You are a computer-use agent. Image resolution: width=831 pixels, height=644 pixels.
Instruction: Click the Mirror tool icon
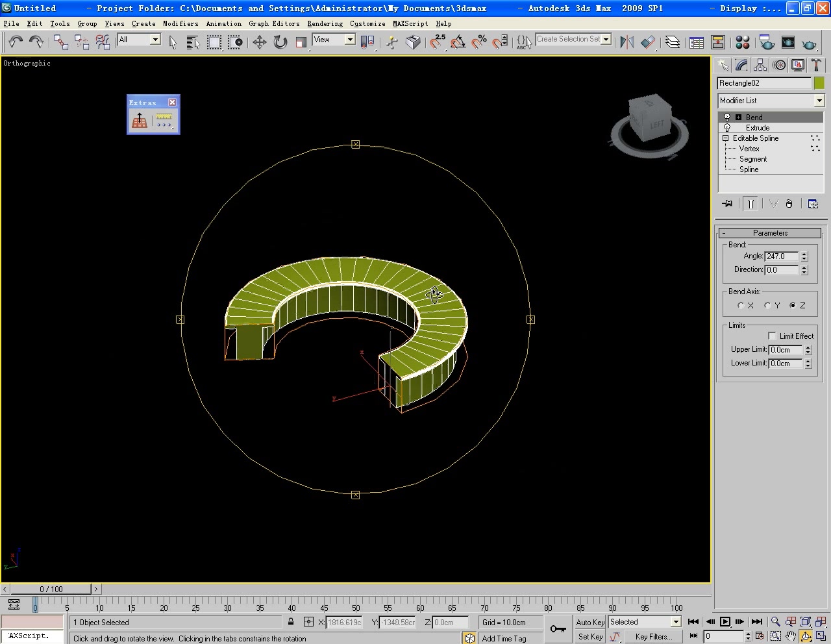click(626, 43)
